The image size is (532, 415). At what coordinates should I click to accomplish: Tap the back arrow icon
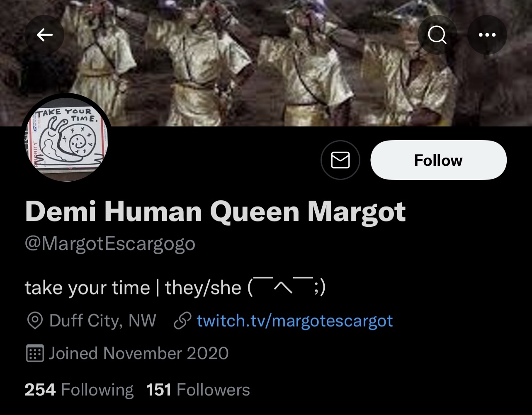pyautogui.click(x=44, y=35)
